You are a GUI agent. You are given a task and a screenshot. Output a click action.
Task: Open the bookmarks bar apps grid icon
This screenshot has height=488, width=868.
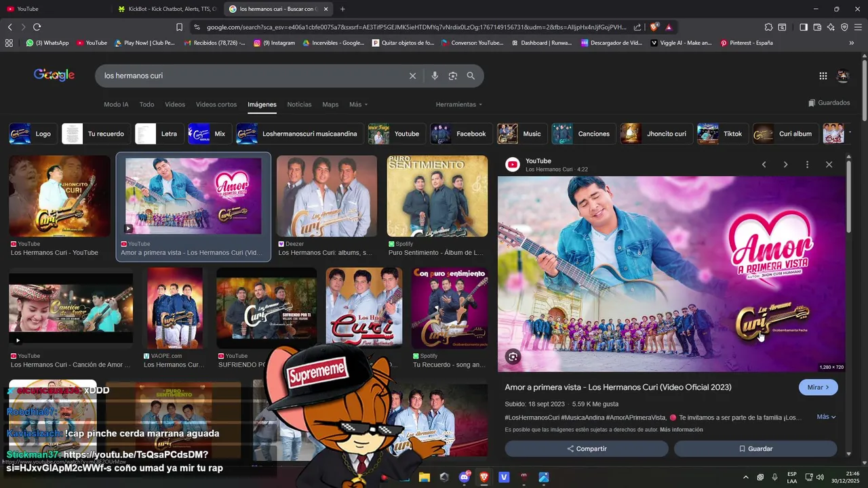tap(9, 43)
